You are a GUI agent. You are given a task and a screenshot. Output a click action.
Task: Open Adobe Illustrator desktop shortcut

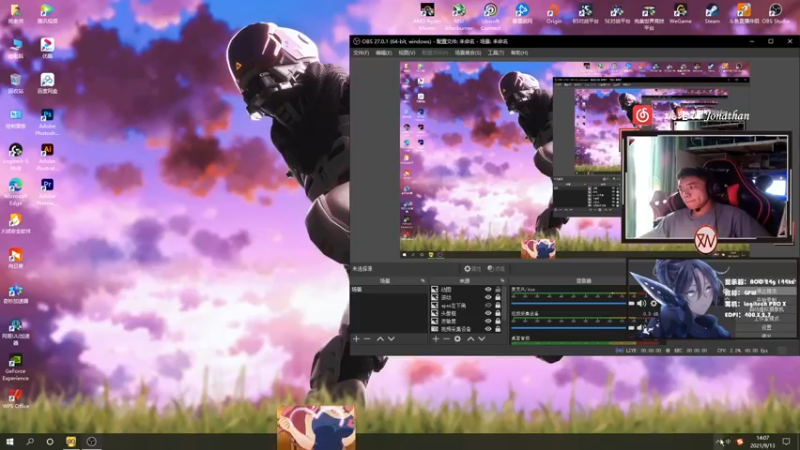(47, 157)
